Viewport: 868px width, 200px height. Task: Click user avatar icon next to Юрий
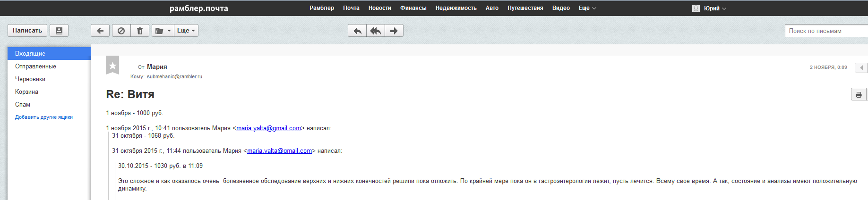(x=696, y=8)
